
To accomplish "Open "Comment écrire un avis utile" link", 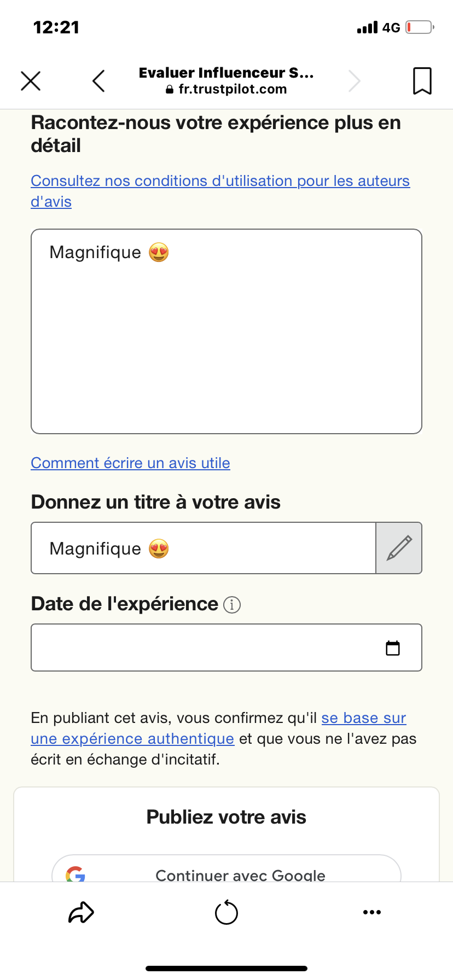I will tap(130, 463).
